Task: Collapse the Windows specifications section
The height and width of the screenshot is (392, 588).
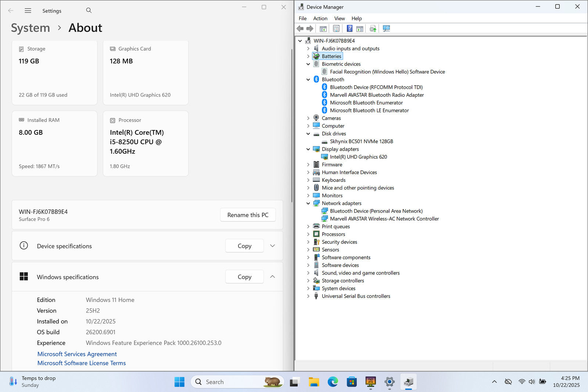Action: point(272,277)
